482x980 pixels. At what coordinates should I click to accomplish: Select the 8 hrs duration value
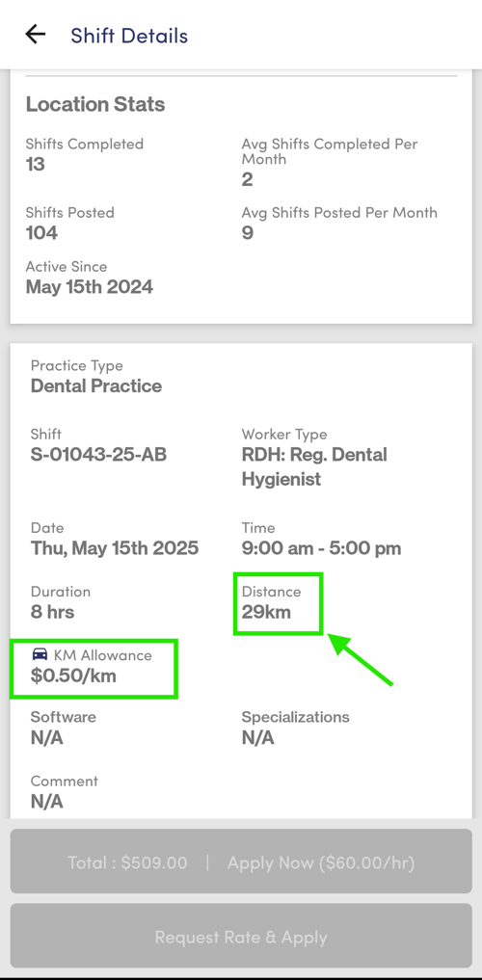pos(52,612)
